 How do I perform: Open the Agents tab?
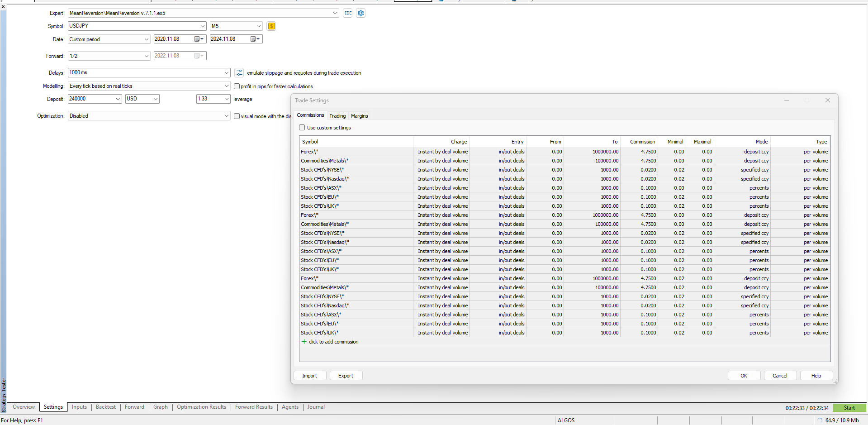coord(290,407)
